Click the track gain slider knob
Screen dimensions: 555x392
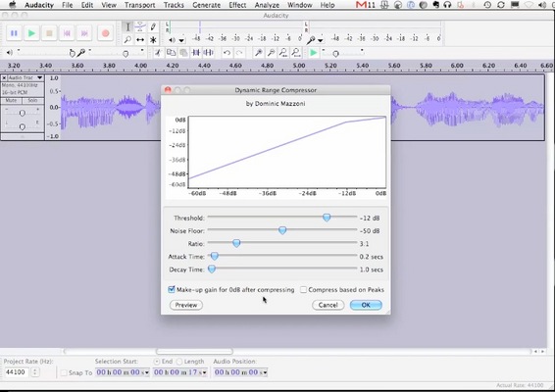[x=22, y=113]
